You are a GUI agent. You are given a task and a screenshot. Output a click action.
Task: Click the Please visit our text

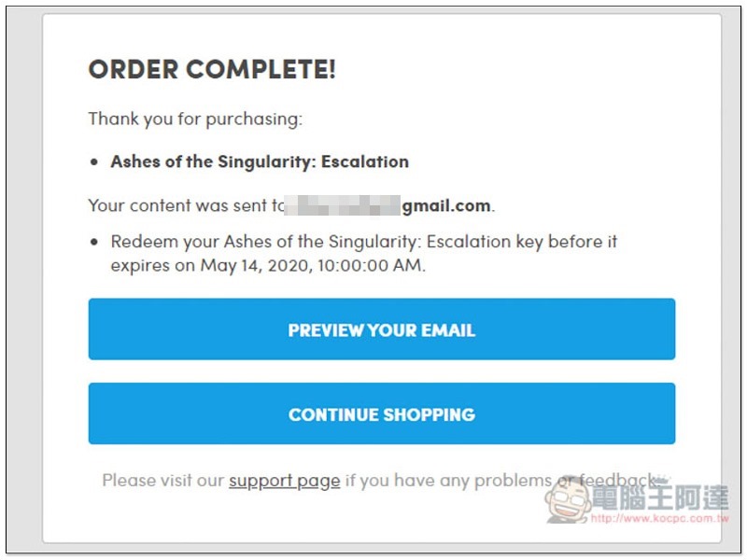tap(162, 480)
